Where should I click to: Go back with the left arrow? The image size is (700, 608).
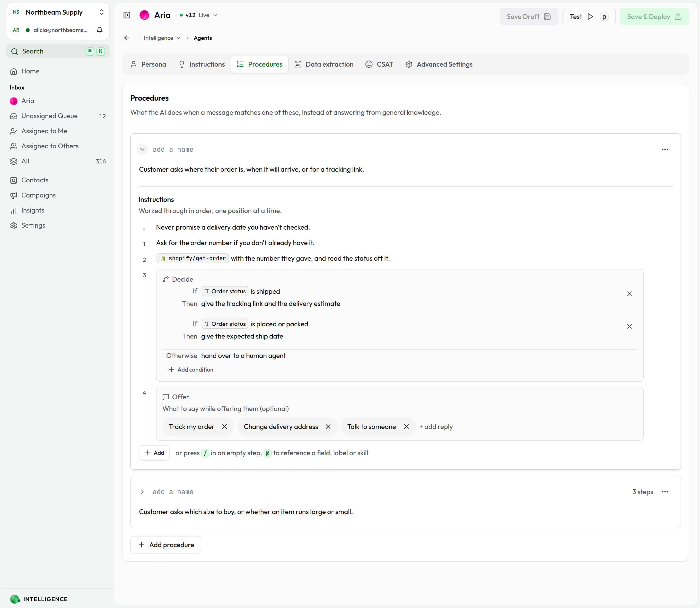click(x=127, y=38)
